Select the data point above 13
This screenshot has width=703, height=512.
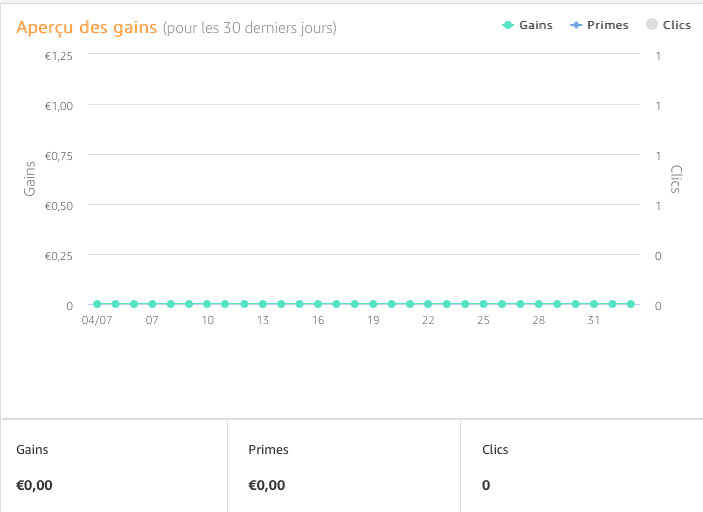(x=263, y=304)
